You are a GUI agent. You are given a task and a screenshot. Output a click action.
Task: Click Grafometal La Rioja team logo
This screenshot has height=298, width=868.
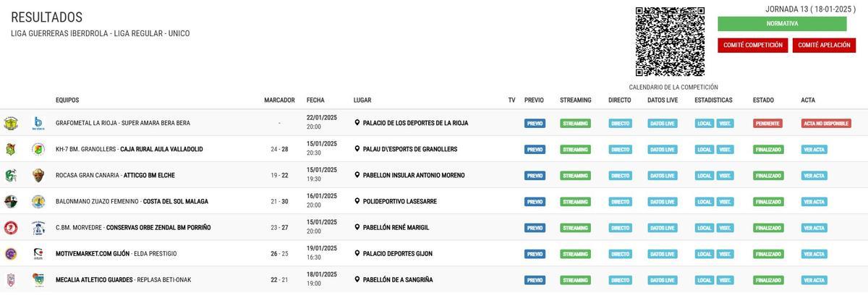(x=11, y=124)
